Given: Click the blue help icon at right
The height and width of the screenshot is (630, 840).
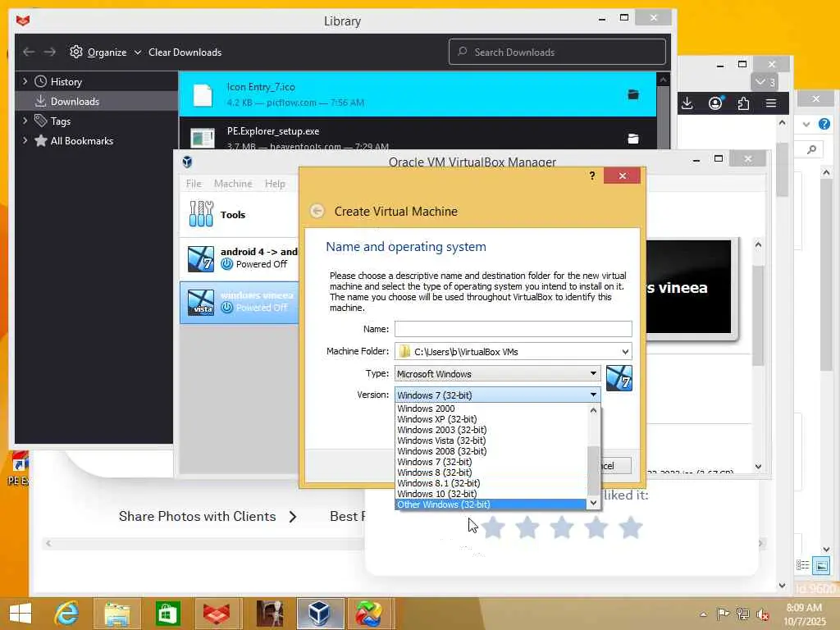Looking at the screenshot, I should (x=824, y=125).
